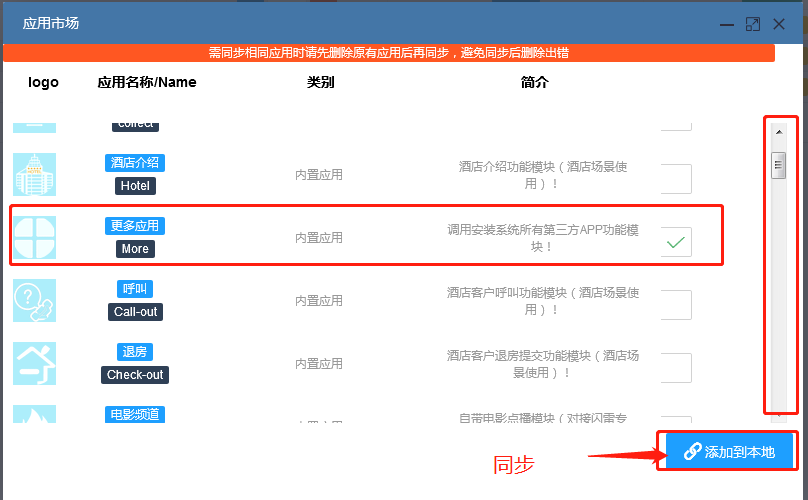Click the 简介 column header
This screenshot has height=500, width=808.
coord(534,82)
